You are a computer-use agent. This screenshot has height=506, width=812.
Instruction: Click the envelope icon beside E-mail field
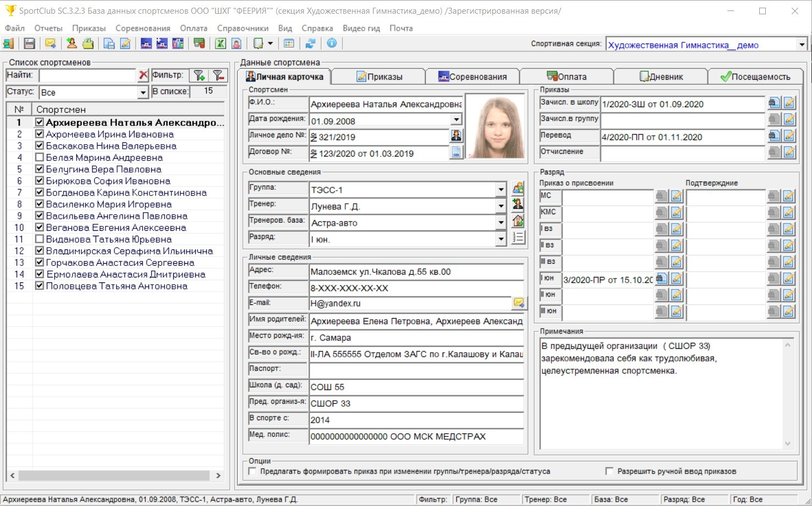click(x=518, y=303)
